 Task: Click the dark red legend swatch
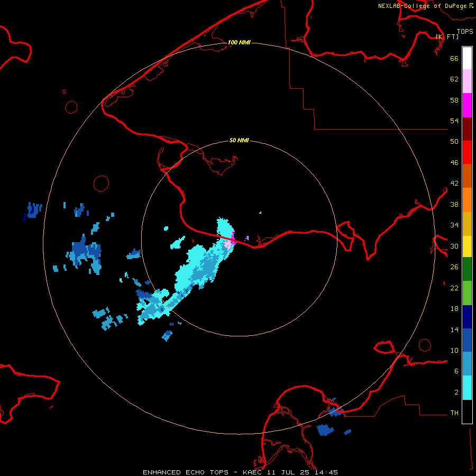pos(467,129)
